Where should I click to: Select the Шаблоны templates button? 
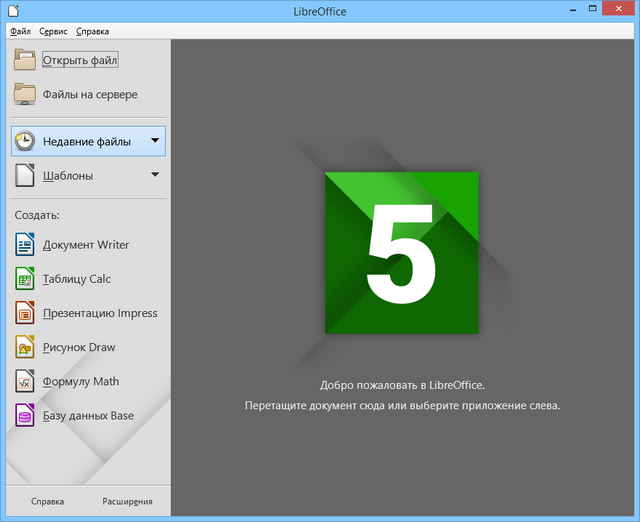[x=68, y=176]
